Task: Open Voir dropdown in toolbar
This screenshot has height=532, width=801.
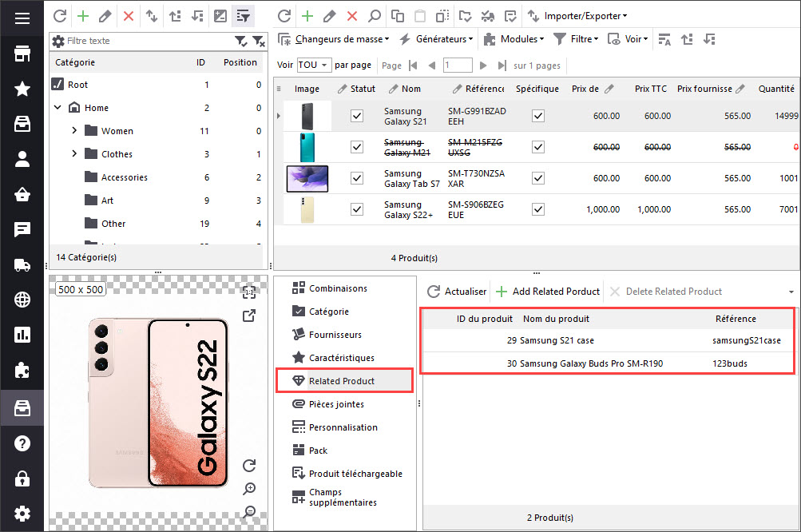Action: point(628,39)
